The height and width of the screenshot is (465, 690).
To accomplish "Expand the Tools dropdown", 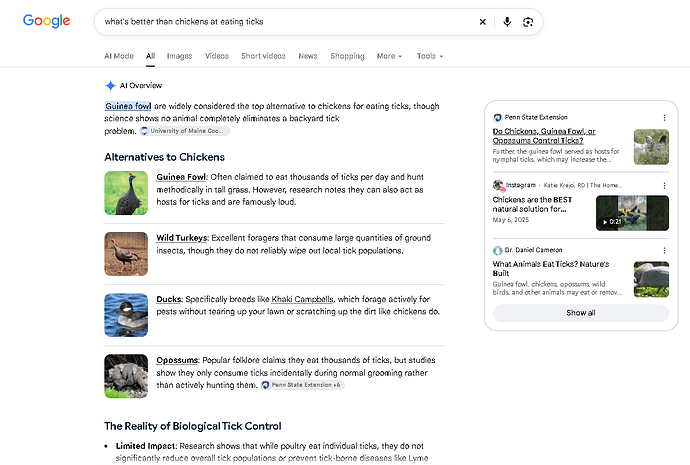I will coord(429,56).
